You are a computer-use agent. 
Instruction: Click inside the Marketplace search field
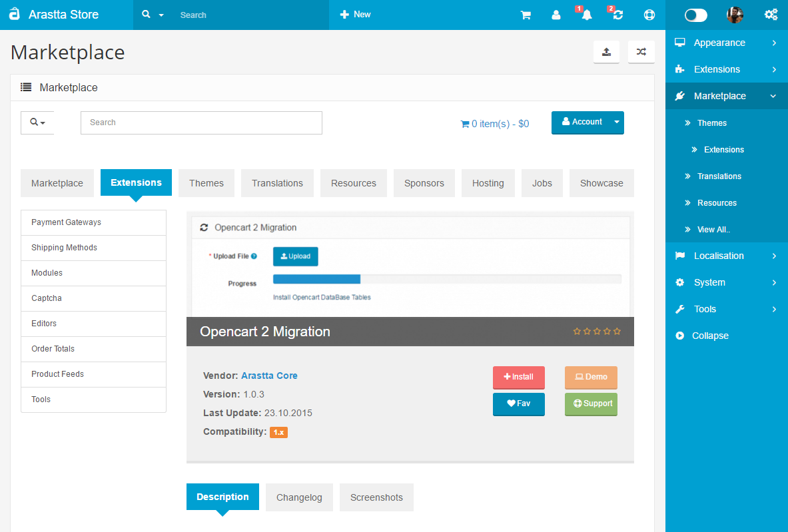coord(201,123)
